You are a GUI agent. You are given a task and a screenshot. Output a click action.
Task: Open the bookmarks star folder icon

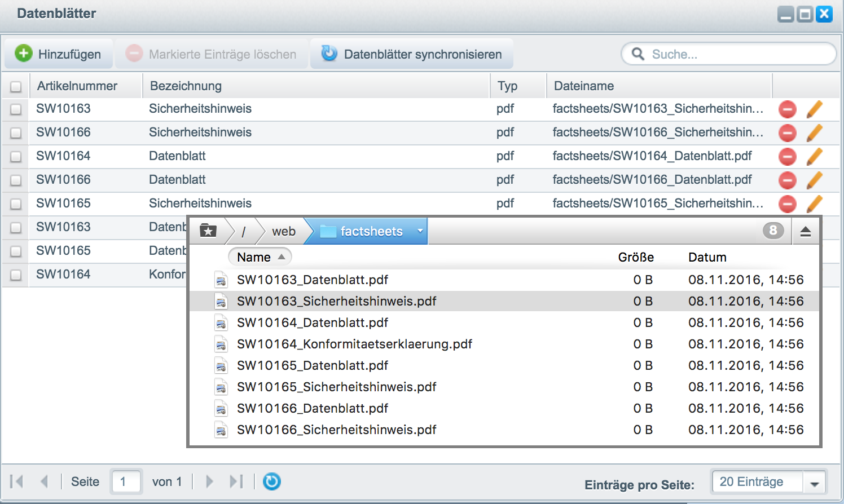point(208,231)
